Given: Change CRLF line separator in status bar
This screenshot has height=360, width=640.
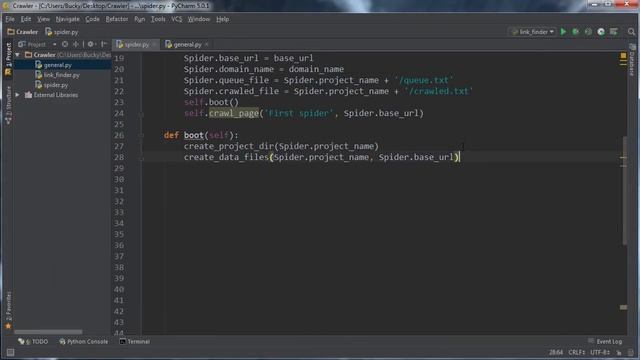Looking at the screenshot, I should 577,352.
